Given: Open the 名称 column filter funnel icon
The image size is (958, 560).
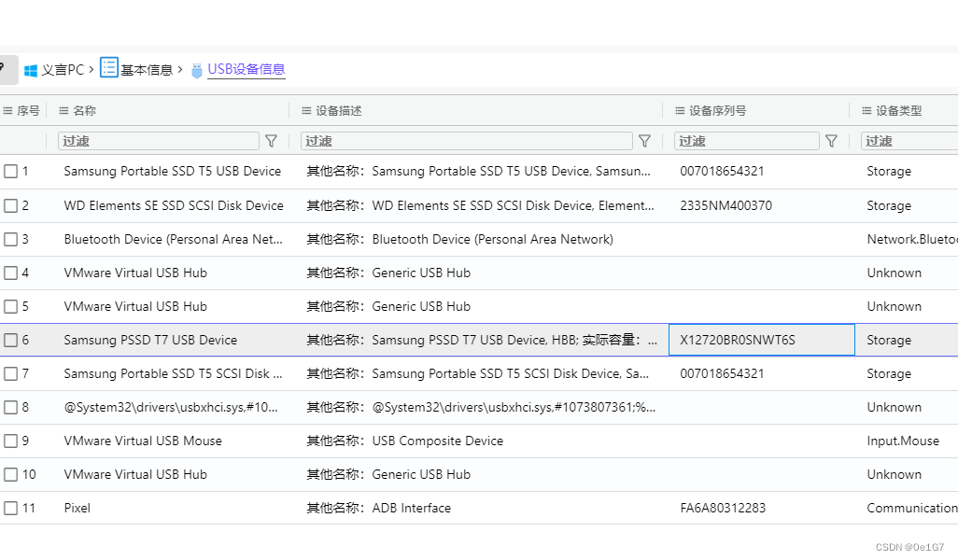Looking at the screenshot, I should click(x=272, y=141).
